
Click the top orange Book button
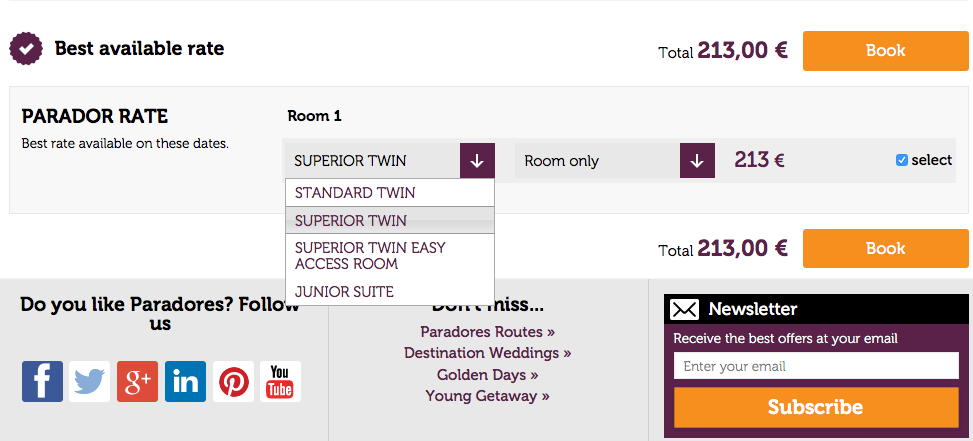(886, 51)
